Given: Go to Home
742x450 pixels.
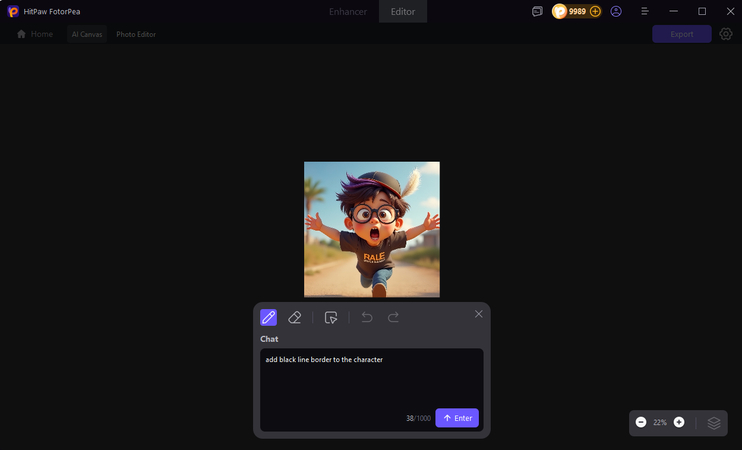Looking at the screenshot, I should coord(35,34).
